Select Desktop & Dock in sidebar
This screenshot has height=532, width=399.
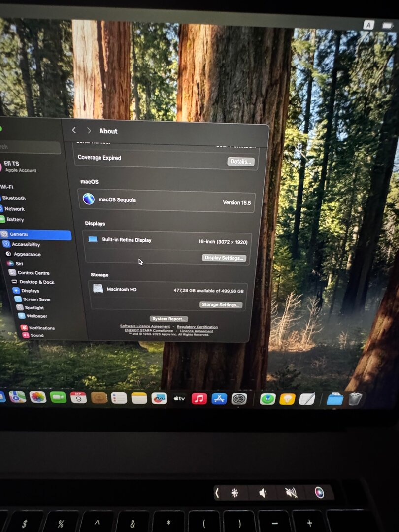(33, 282)
